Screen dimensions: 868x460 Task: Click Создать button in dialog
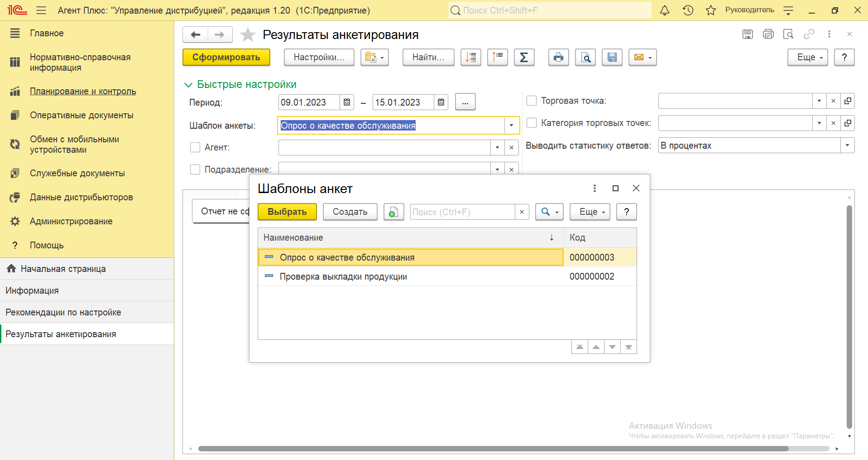(x=350, y=212)
